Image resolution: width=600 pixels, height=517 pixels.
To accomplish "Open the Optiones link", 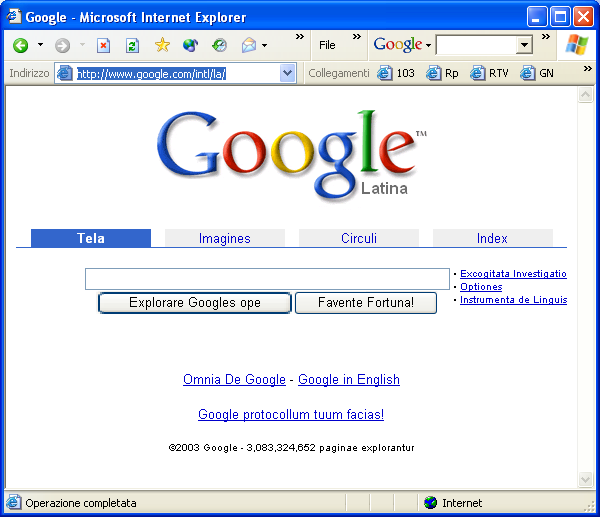I will coord(481,287).
